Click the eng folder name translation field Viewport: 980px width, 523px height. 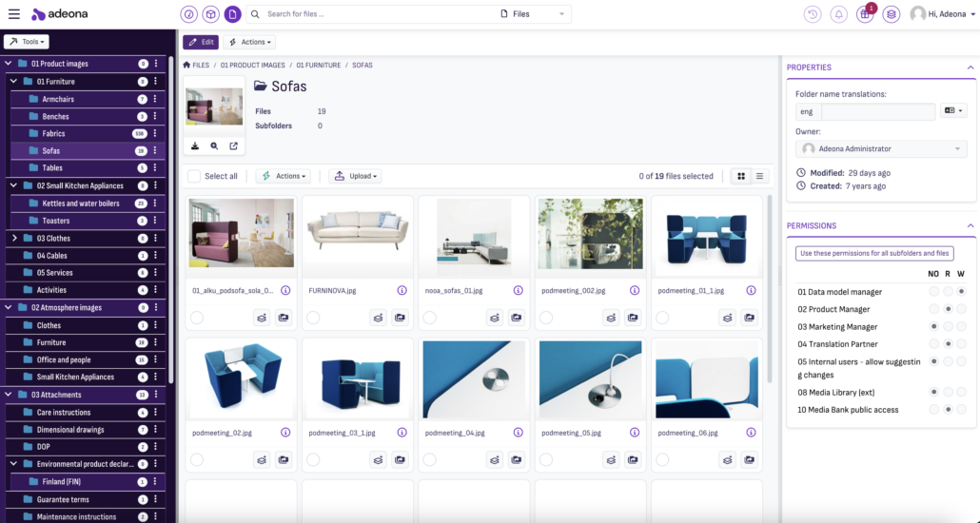click(878, 111)
